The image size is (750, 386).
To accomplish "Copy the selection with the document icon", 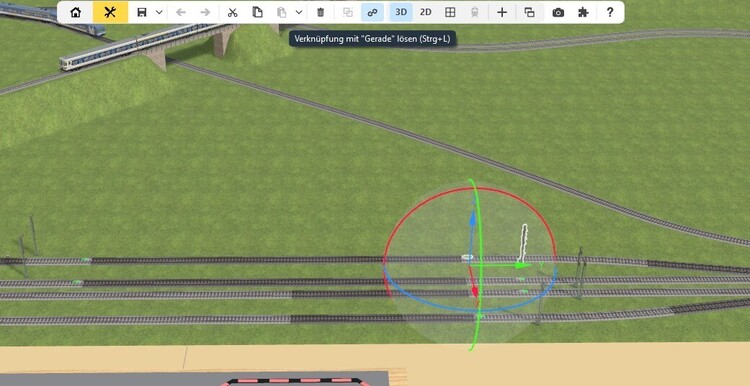I will [257, 12].
